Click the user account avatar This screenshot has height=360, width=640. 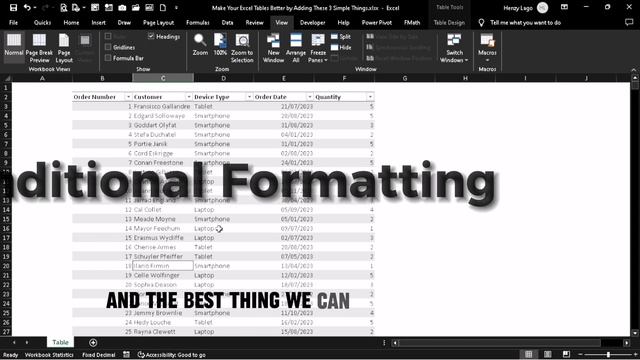pos(542,7)
